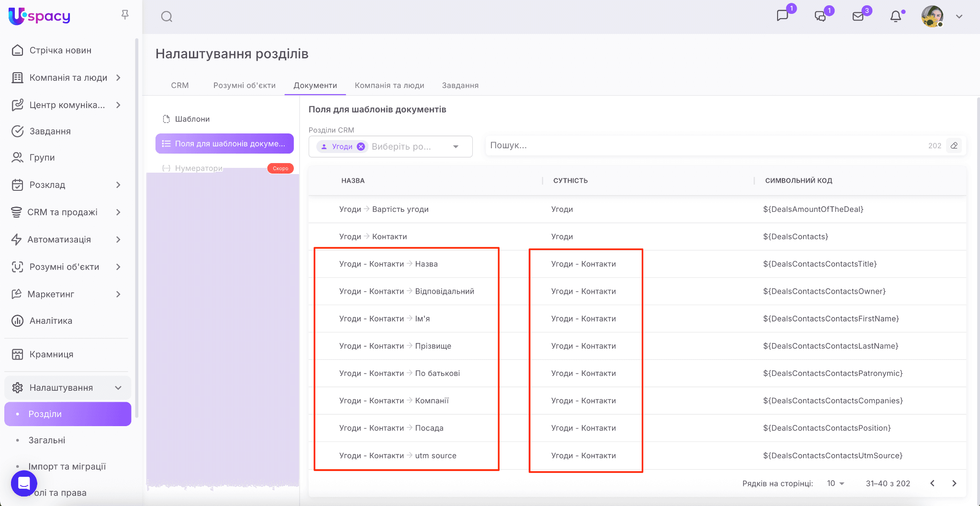Clear search with the eraser icon
980x506 pixels.
coord(954,146)
